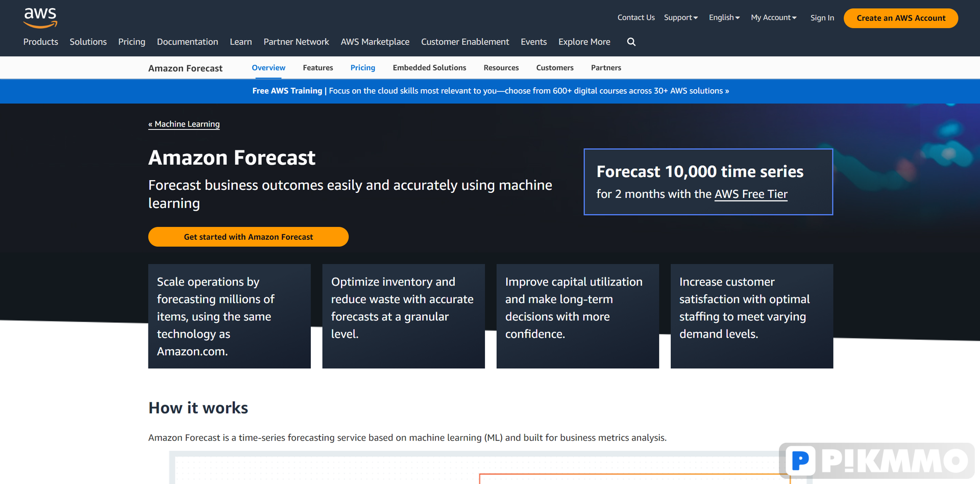Open the Pricing item in main navigation
980x484 pixels.
coord(132,42)
